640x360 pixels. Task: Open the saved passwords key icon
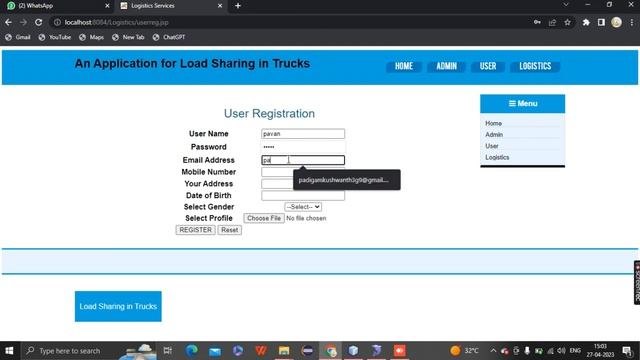coord(537,22)
